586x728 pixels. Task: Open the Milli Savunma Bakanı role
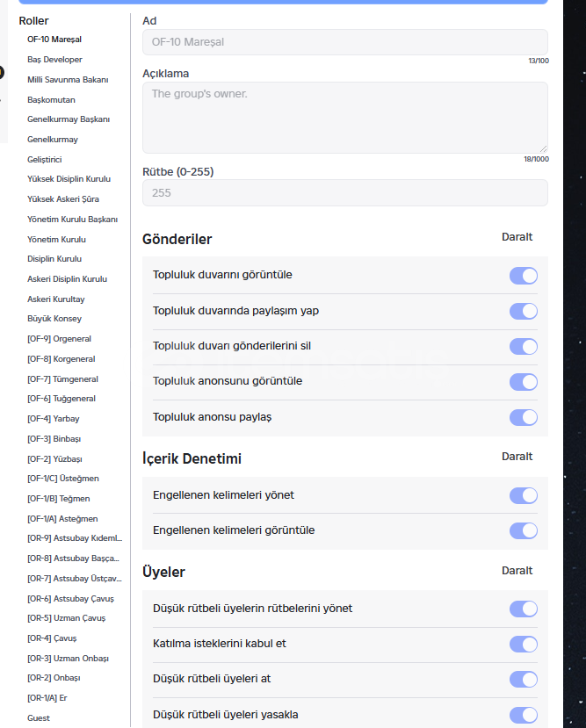click(68, 79)
